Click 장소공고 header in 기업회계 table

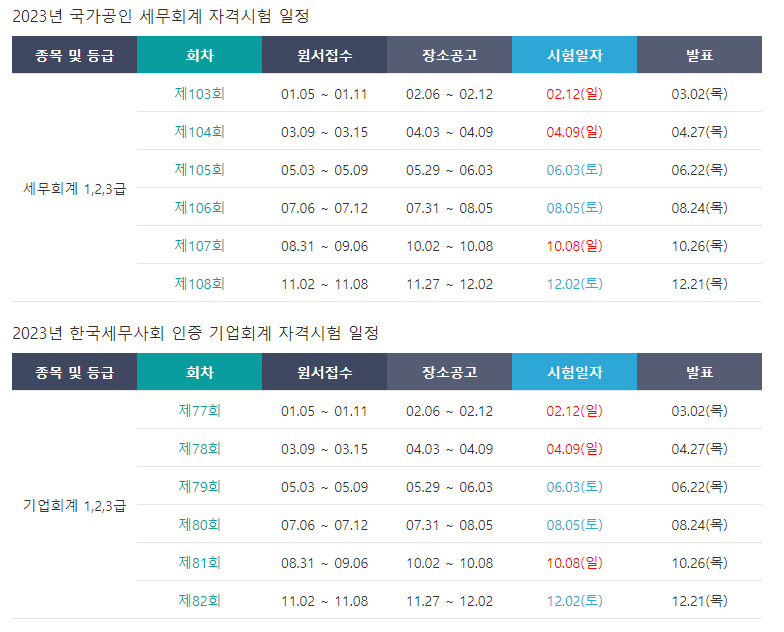coord(450,372)
